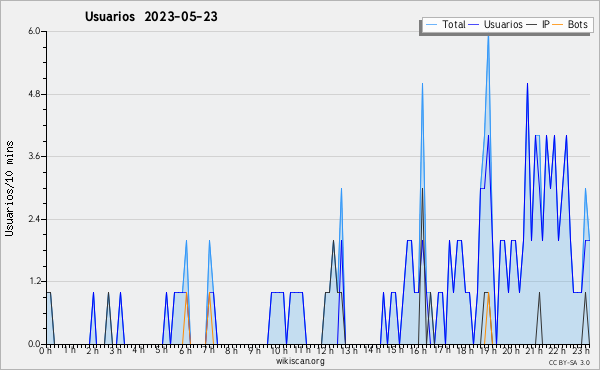Click the '6 h' x-axis label
The width and height of the screenshot is (600, 370).
click(185, 351)
